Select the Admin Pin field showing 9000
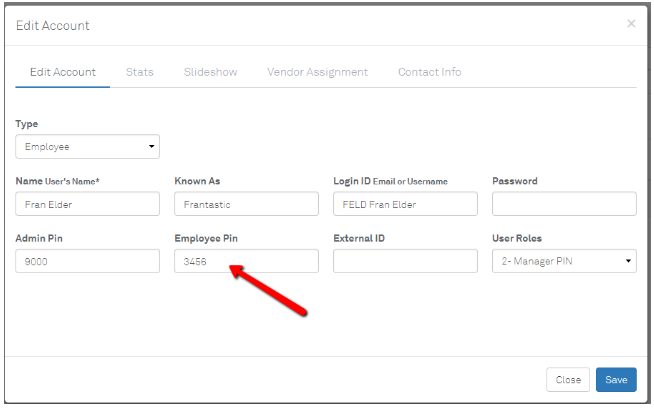This screenshot has height=409, width=654. pos(87,261)
